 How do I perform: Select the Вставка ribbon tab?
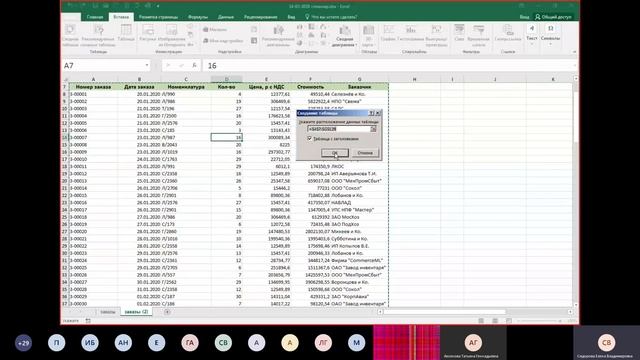pos(121,17)
